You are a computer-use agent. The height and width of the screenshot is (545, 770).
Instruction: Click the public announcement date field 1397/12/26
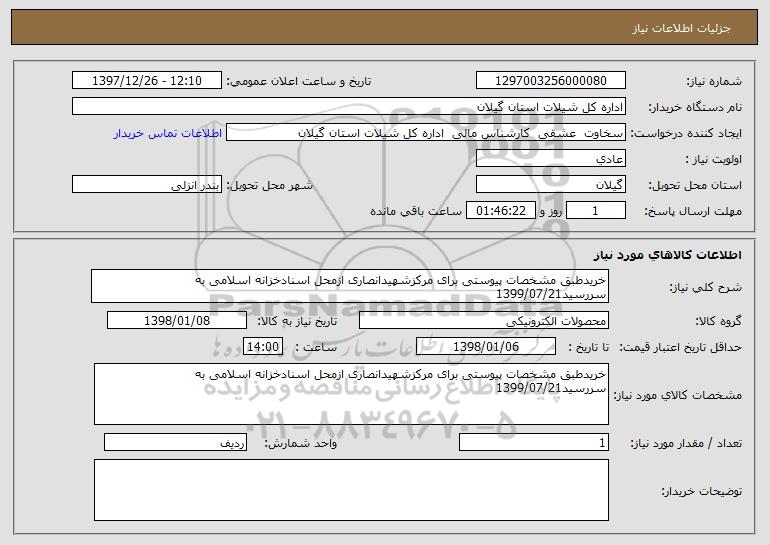pos(147,81)
